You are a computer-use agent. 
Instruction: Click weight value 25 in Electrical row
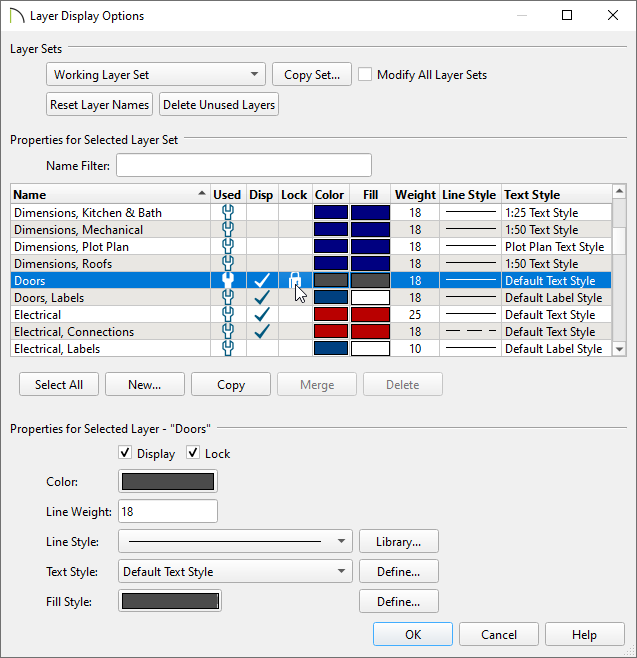pos(415,314)
